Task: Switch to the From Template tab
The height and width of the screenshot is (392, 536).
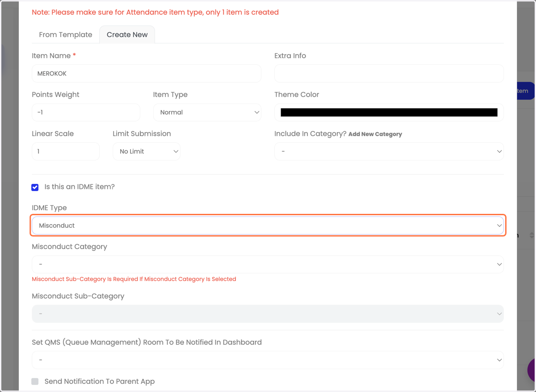Action: click(66, 34)
